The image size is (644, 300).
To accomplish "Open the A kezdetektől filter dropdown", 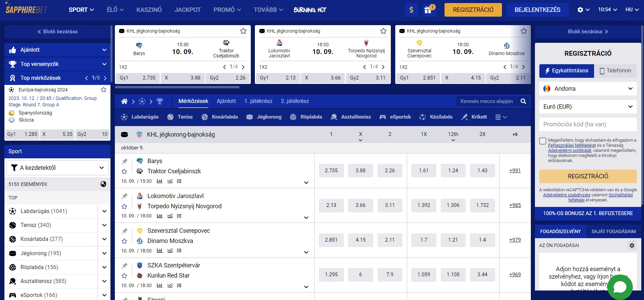I will click(57, 168).
